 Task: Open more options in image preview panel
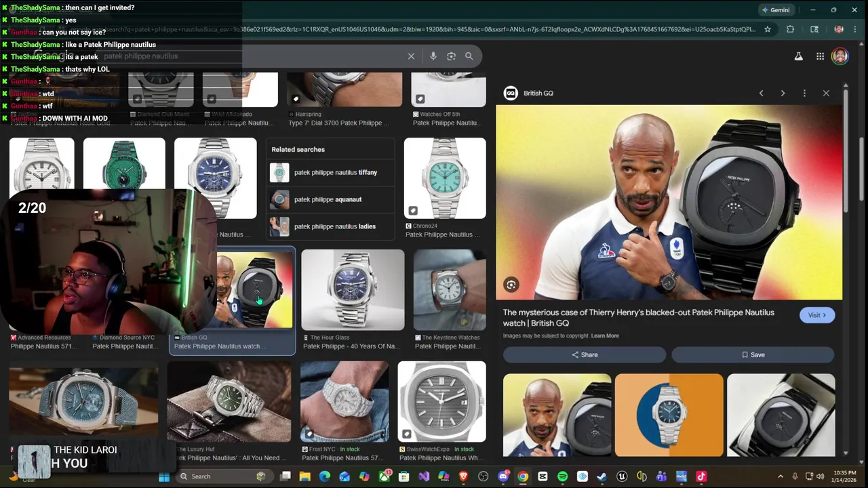point(804,94)
